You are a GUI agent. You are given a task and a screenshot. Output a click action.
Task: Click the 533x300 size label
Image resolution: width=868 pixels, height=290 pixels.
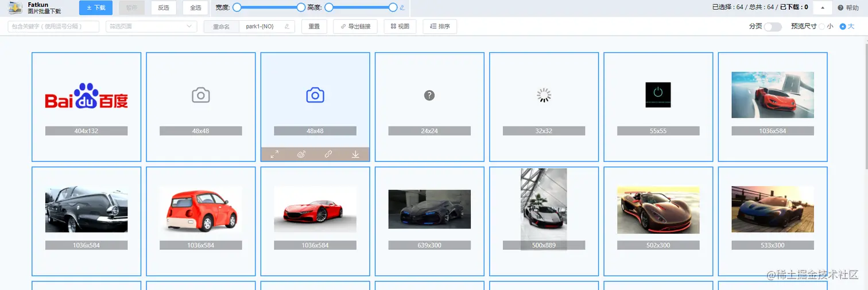(773, 245)
